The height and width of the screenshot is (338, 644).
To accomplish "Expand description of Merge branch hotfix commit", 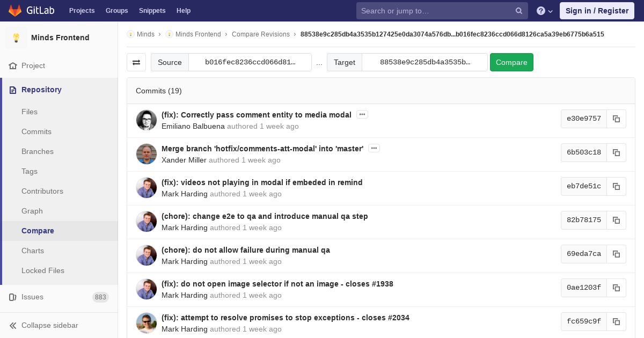I will click(374, 148).
